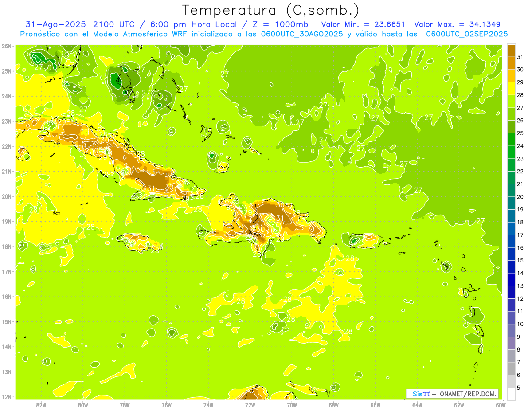Click the 70W longitude axis label
Image resolution: width=532 pixels, height=411 pixels.
[x=292, y=405]
